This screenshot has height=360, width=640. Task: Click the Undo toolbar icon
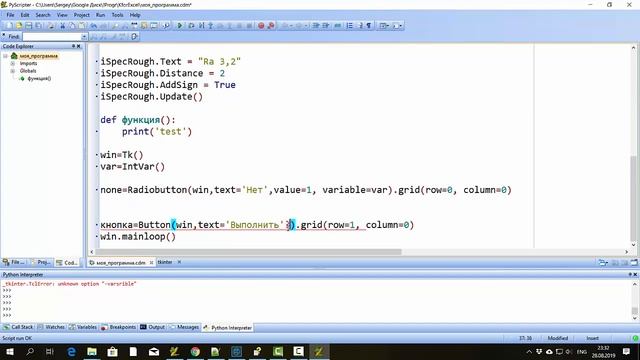(93, 26)
